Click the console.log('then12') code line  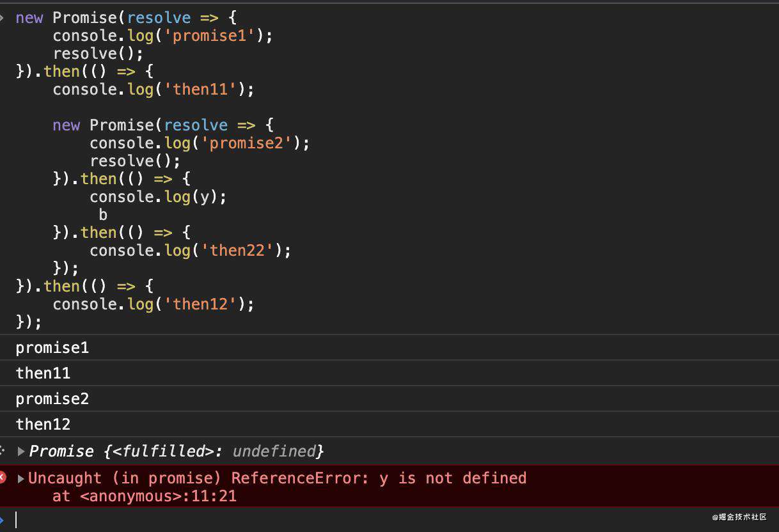pyautogui.click(x=153, y=304)
